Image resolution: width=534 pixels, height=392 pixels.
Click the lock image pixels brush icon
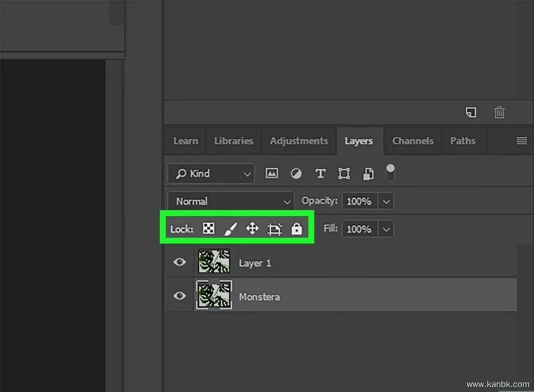(x=230, y=229)
